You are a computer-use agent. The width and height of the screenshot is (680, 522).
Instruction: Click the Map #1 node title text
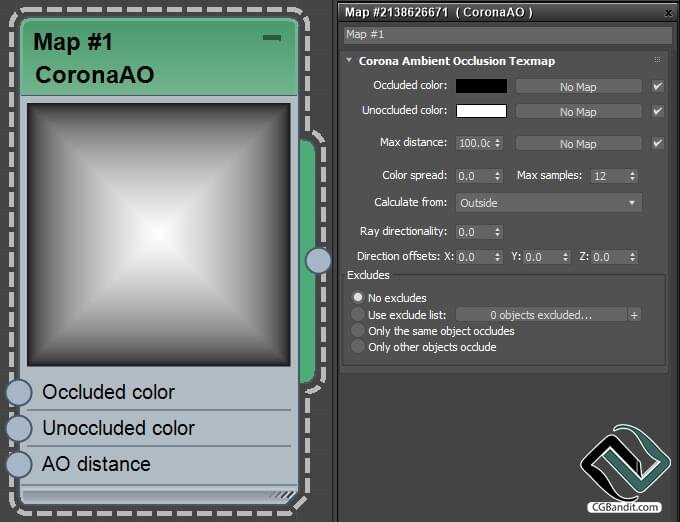tap(73, 42)
